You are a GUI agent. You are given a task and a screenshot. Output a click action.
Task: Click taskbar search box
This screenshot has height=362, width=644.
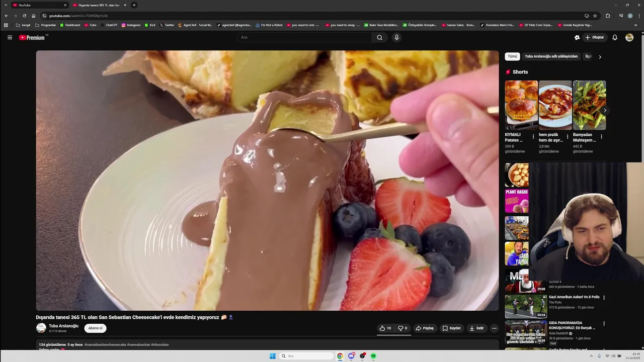coord(307,356)
